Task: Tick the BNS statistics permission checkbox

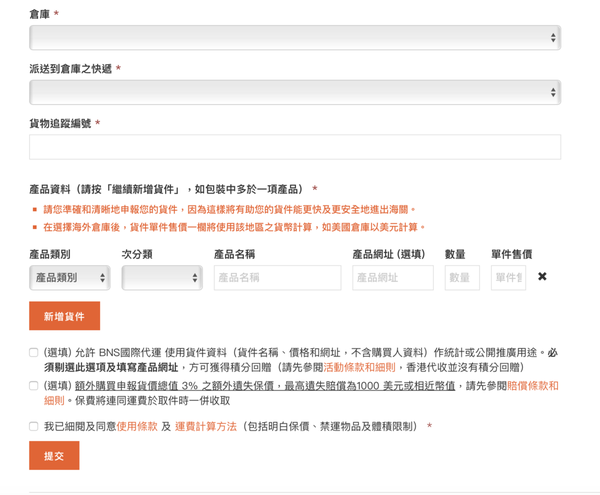Action: click(x=34, y=352)
